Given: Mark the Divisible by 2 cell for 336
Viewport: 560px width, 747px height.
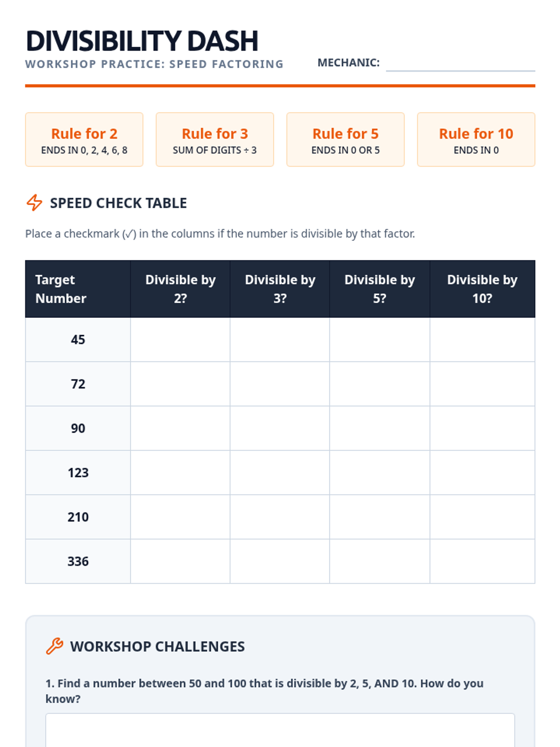Looking at the screenshot, I should pyautogui.click(x=180, y=561).
